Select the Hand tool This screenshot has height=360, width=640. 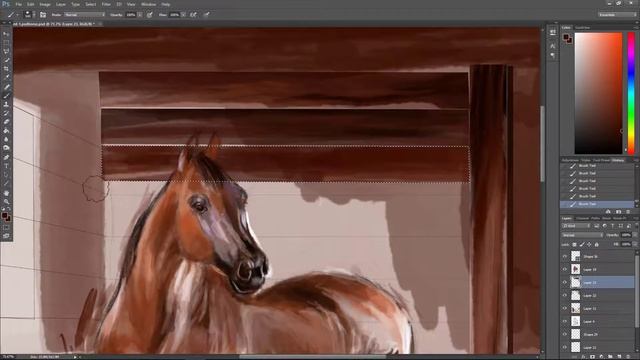pyautogui.click(x=6, y=193)
